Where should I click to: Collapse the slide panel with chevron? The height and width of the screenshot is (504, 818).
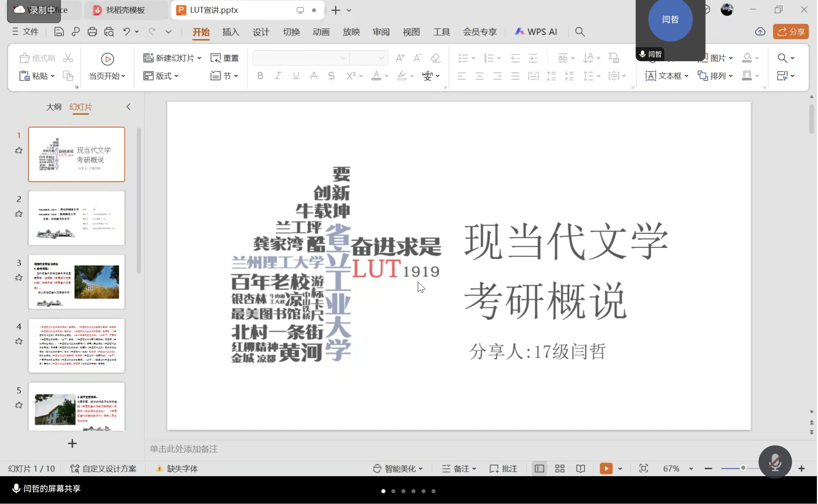pyautogui.click(x=129, y=107)
